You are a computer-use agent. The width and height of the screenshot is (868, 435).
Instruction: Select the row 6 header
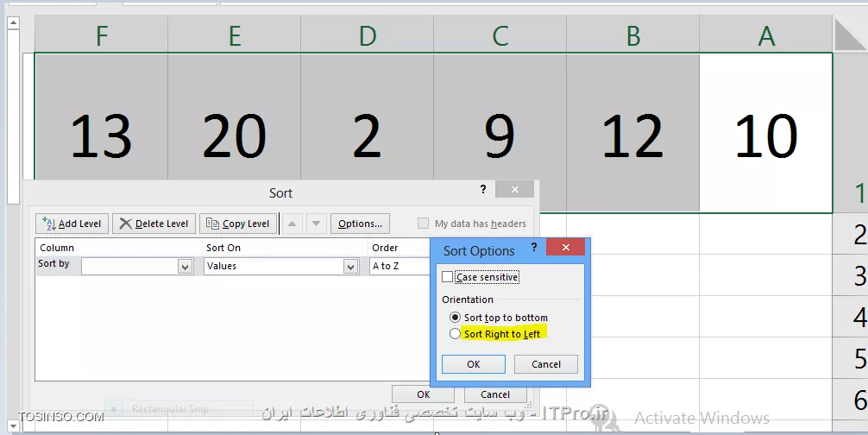click(x=852, y=400)
